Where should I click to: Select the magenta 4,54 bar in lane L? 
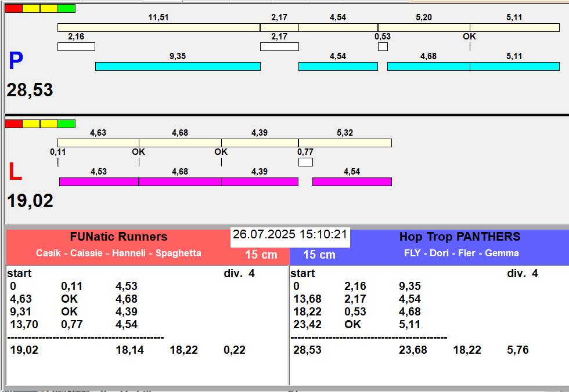pos(352,182)
